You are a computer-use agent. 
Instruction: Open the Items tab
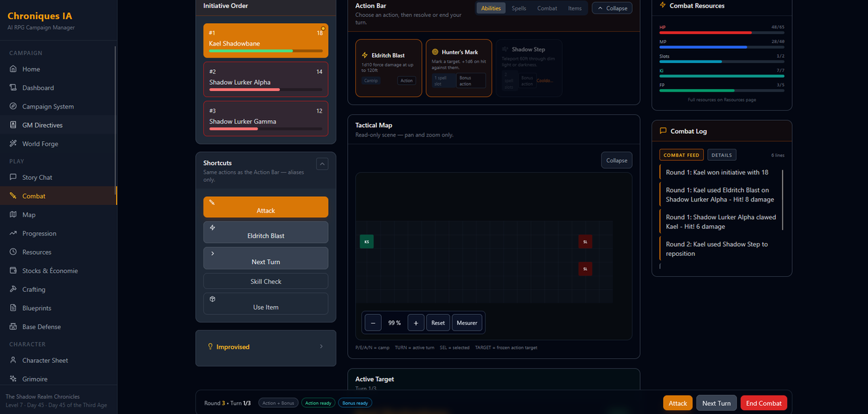coord(575,8)
